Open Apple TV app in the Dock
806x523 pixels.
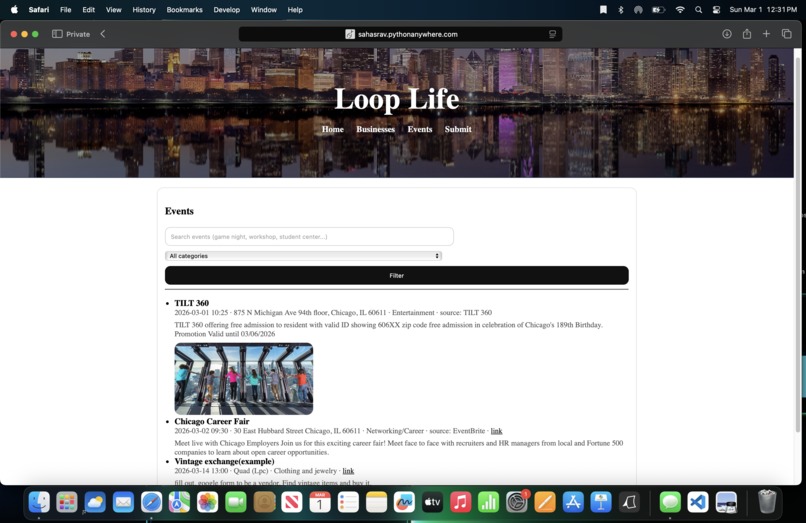tap(432, 502)
